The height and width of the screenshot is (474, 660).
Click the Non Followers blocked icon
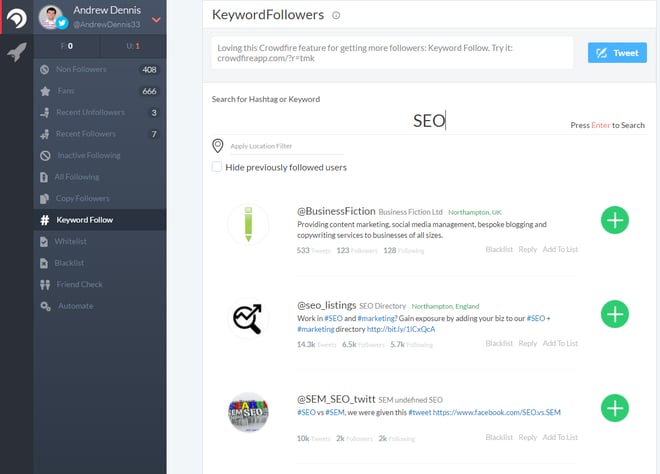click(45, 69)
